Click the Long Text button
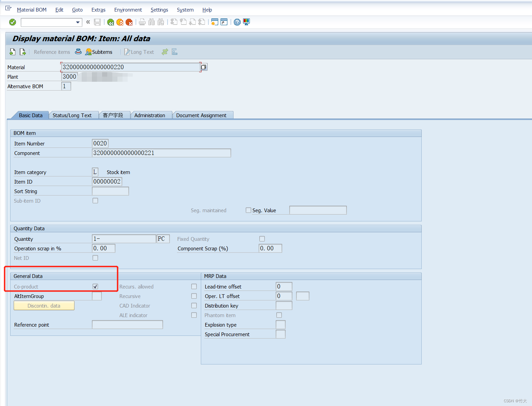532x406 pixels. click(139, 52)
